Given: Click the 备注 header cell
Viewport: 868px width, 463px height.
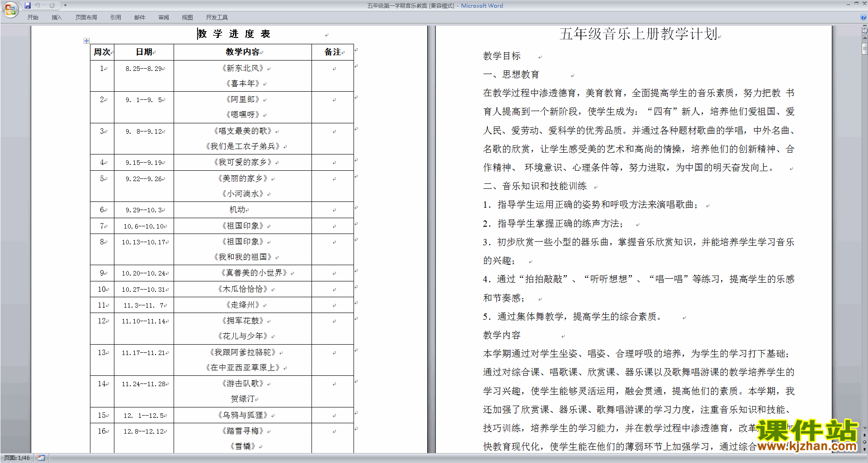Looking at the screenshot, I should (x=333, y=52).
